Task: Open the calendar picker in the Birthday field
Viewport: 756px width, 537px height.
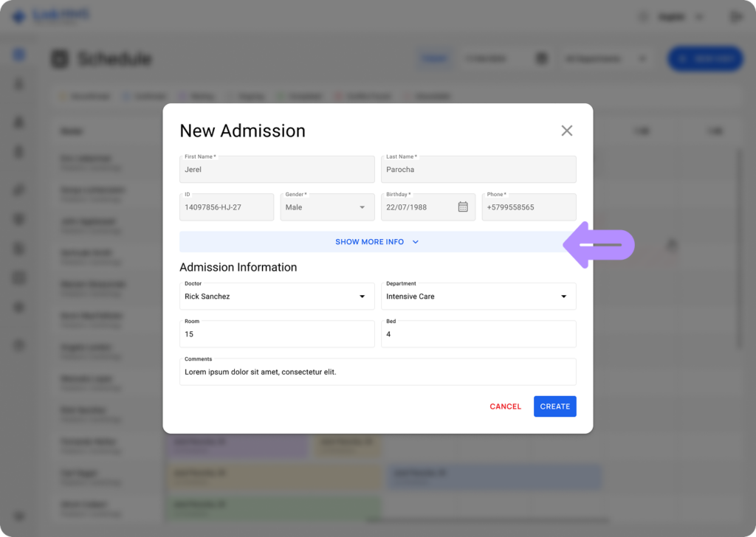Action: click(x=464, y=207)
